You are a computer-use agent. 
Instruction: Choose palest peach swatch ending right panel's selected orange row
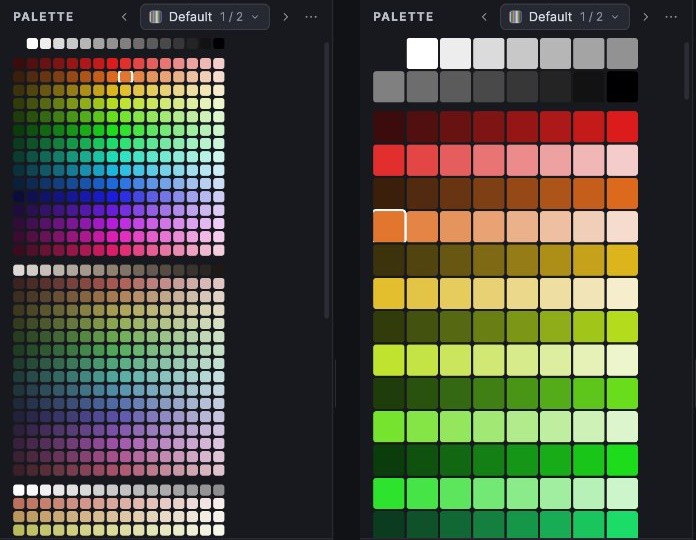point(622,226)
